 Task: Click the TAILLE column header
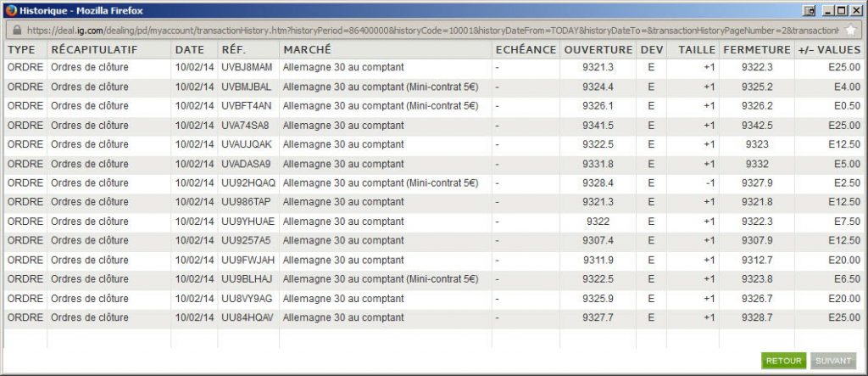click(x=697, y=50)
